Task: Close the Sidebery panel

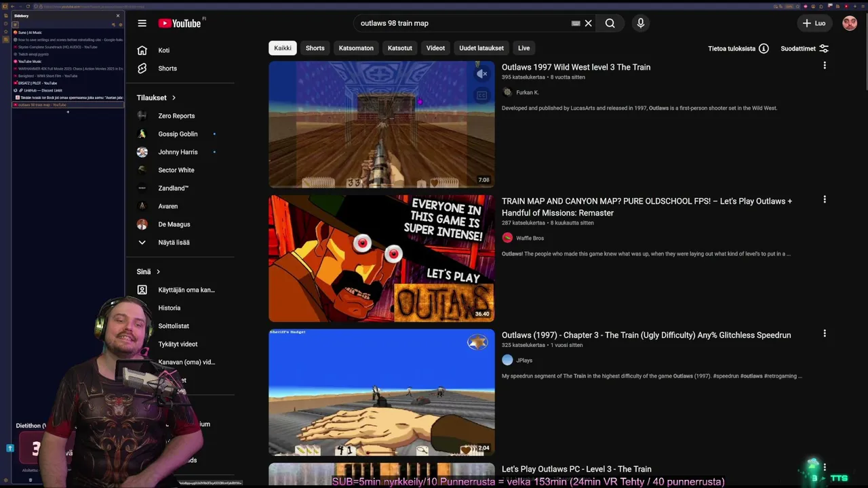Action: coord(118,16)
